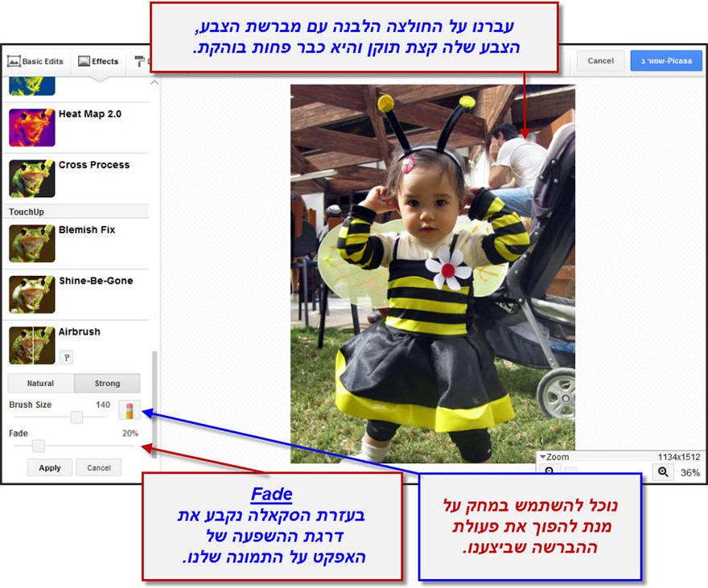Screen dimensions: 708x588
Task: Select the Natural brush mode
Action: tap(40, 383)
